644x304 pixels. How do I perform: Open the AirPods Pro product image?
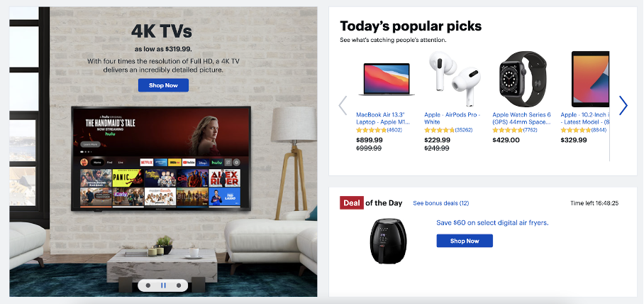click(455, 79)
